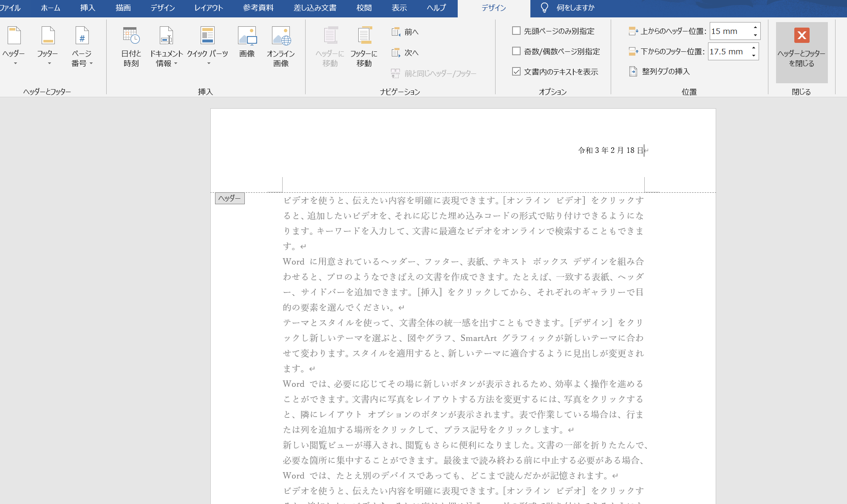Click 整列タブの挿入
This screenshot has height=504, width=847.
pos(660,71)
